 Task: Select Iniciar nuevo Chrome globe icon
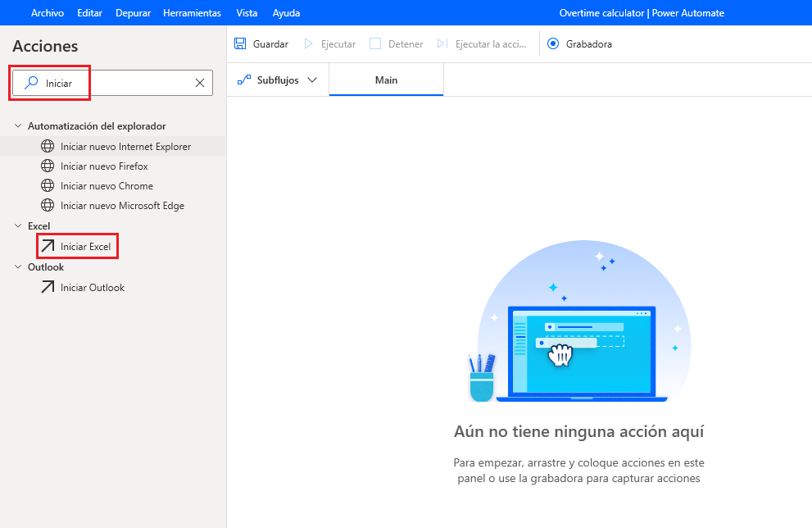[x=48, y=185]
